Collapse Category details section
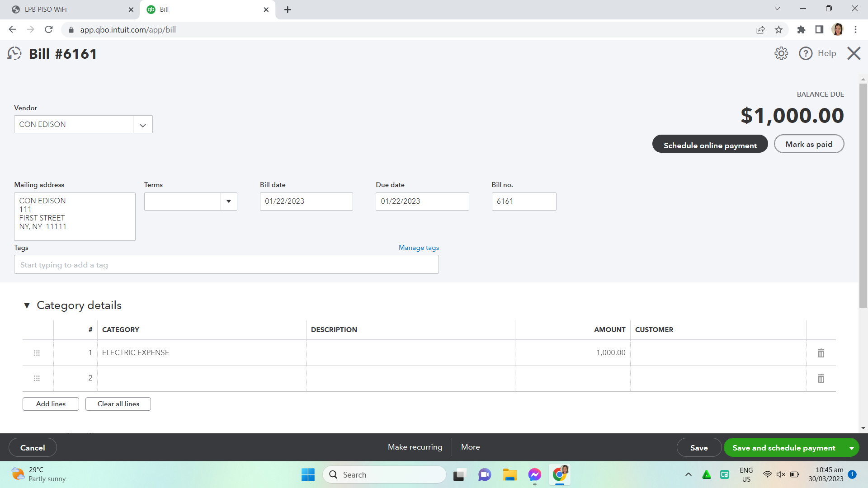 (27, 305)
